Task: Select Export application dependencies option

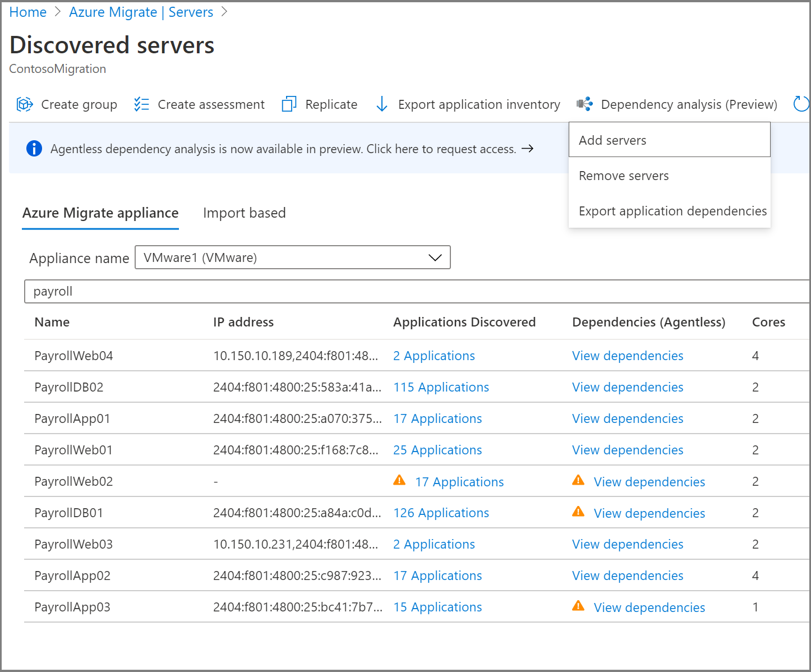Action: (672, 211)
